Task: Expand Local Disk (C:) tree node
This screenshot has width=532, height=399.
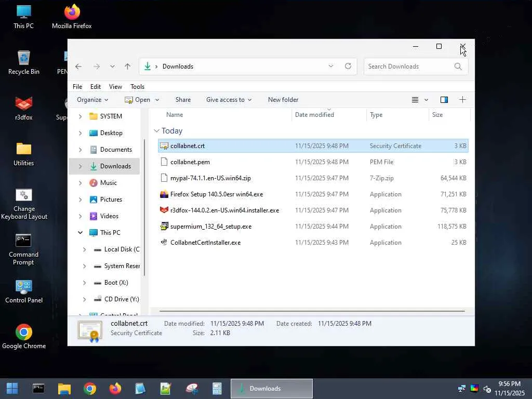Action: (x=85, y=249)
